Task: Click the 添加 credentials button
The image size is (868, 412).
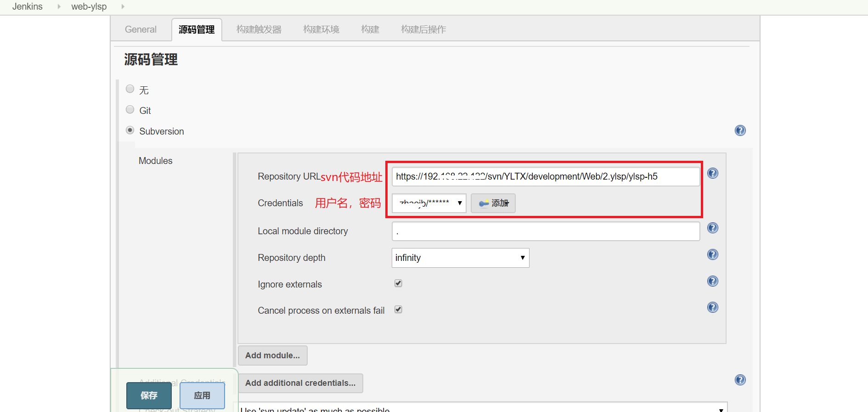Action: (x=493, y=203)
